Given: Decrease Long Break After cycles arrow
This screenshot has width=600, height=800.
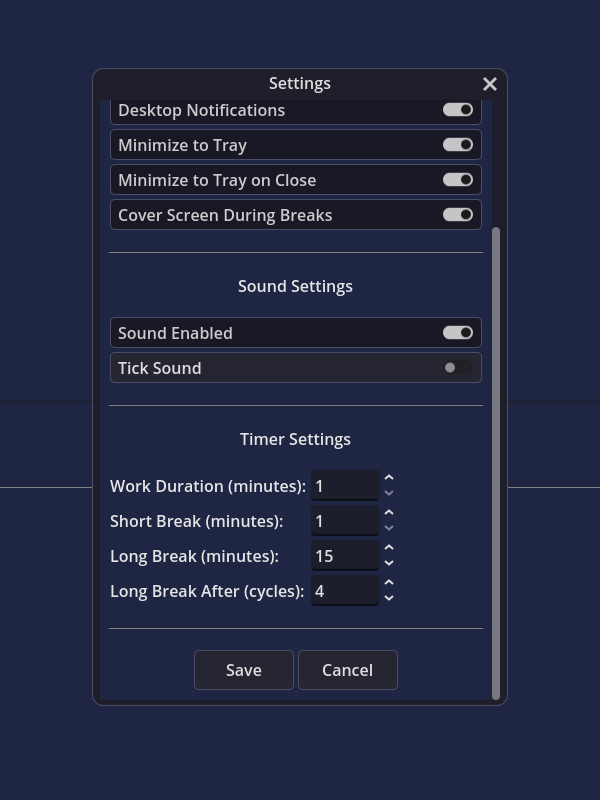Looking at the screenshot, I should [389, 598].
